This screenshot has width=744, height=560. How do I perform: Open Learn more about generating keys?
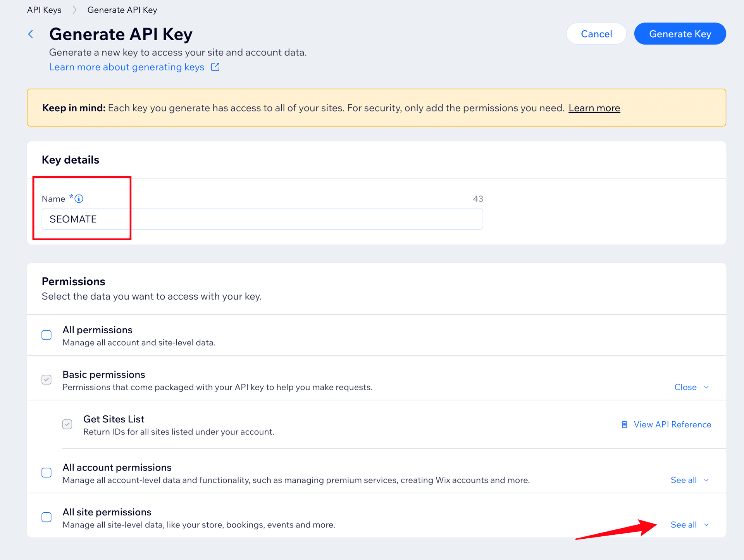tap(126, 67)
